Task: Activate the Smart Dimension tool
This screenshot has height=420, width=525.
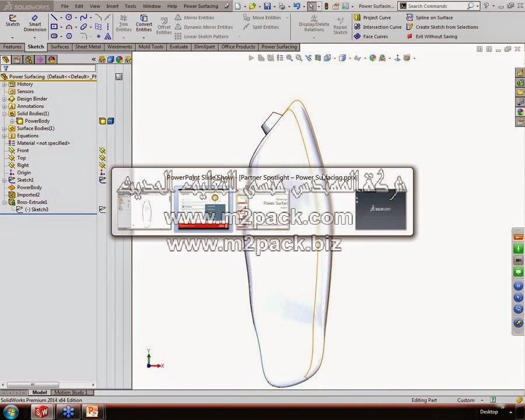Action: tap(35, 23)
